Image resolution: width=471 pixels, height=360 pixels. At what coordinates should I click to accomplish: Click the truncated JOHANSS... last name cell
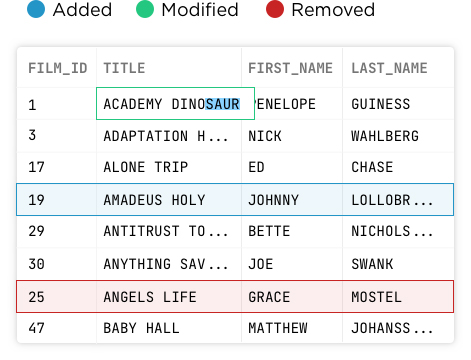click(398, 328)
